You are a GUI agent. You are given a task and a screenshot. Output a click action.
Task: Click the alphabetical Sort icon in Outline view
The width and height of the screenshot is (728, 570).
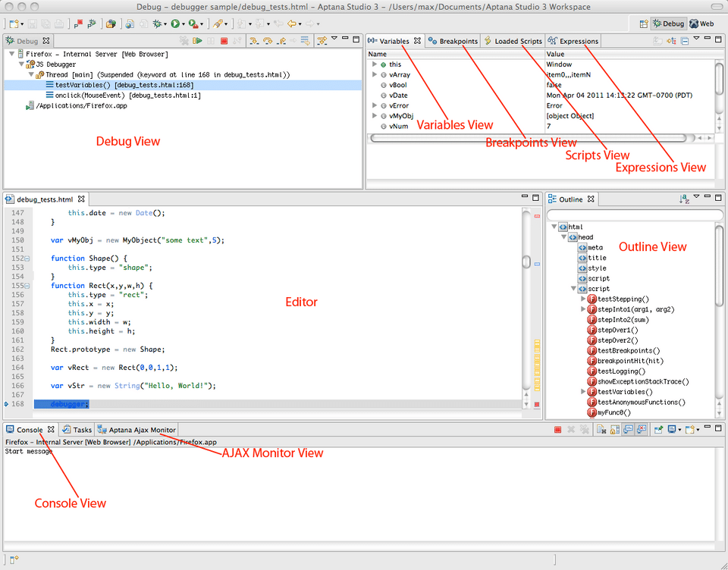click(684, 199)
